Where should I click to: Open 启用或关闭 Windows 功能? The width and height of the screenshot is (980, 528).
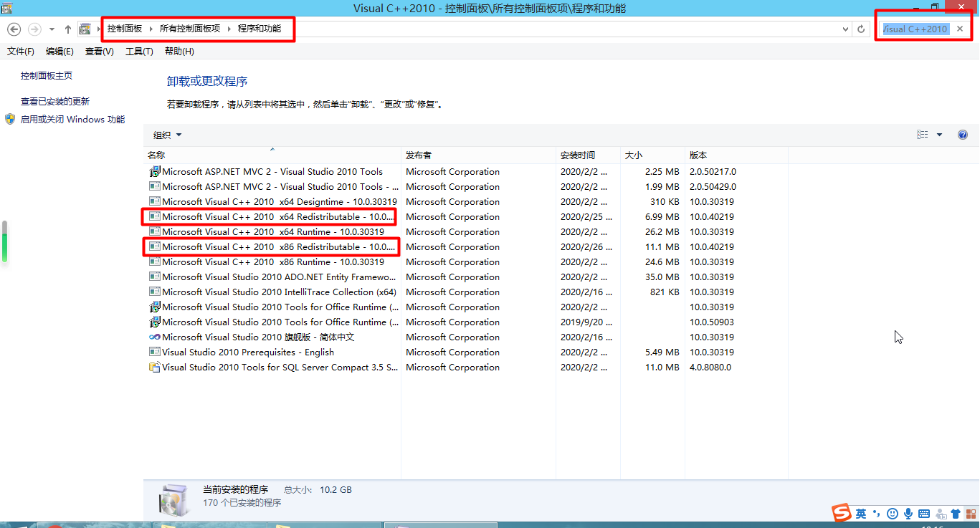click(72, 120)
